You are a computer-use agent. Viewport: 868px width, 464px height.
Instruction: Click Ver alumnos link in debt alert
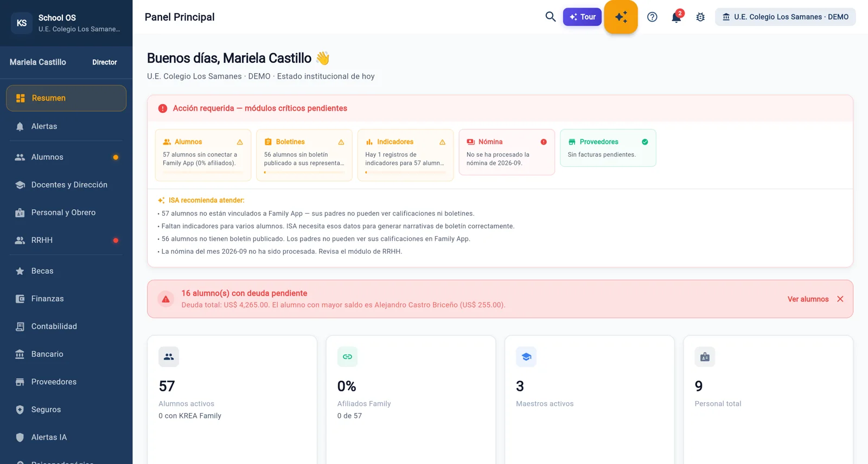tap(808, 299)
